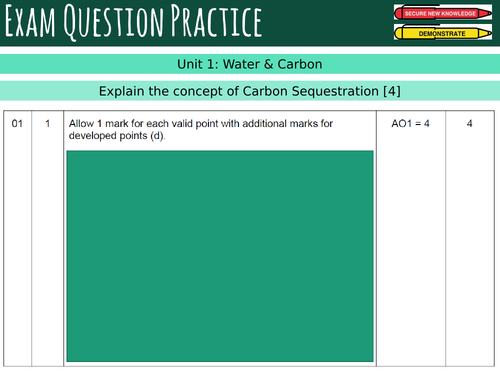The height and width of the screenshot is (375, 500).
Task: Click the red pen cap end
Action: tap(399, 13)
